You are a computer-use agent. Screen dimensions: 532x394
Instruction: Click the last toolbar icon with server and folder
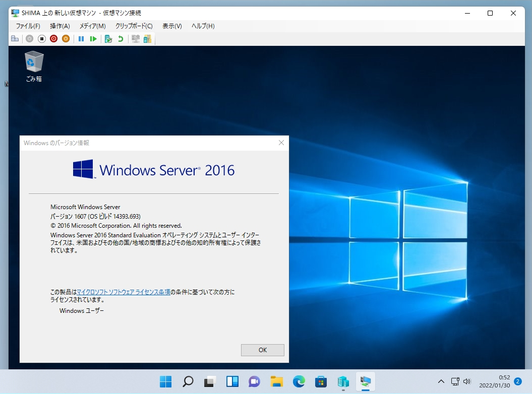148,39
